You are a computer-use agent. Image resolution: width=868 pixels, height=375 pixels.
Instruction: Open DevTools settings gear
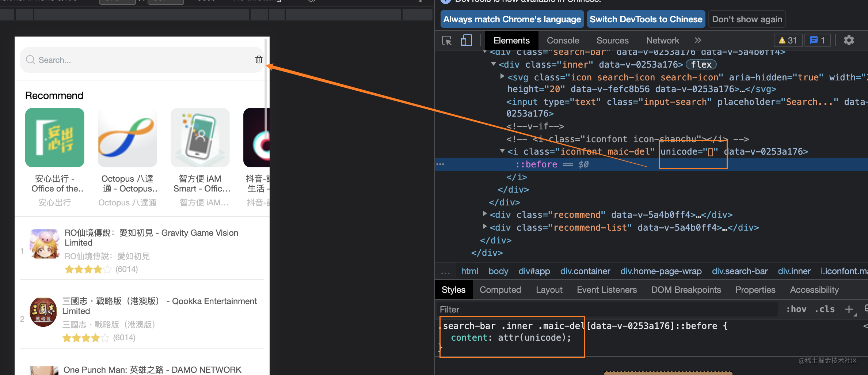pyautogui.click(x=849, y=40)
